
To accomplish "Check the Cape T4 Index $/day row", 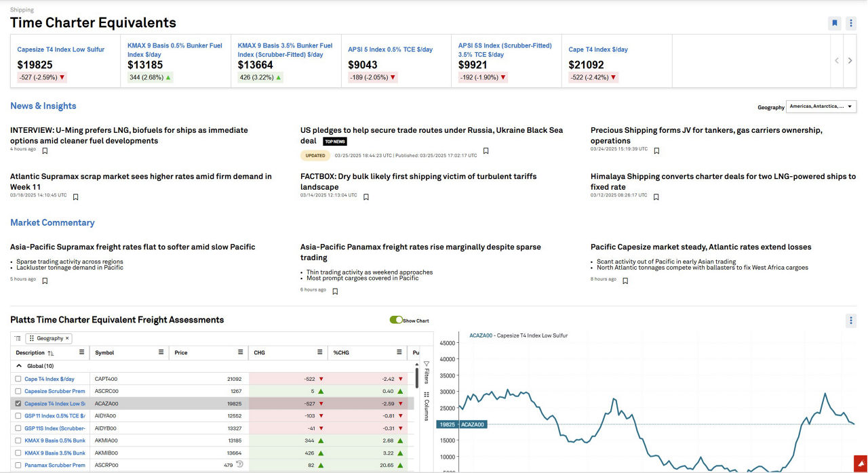I will point(18,379).
